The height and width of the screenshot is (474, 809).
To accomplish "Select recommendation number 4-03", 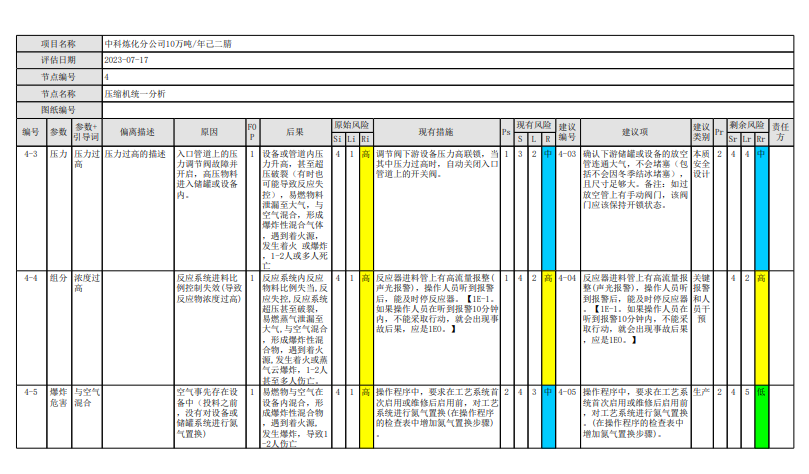I will tap(568, 208).
